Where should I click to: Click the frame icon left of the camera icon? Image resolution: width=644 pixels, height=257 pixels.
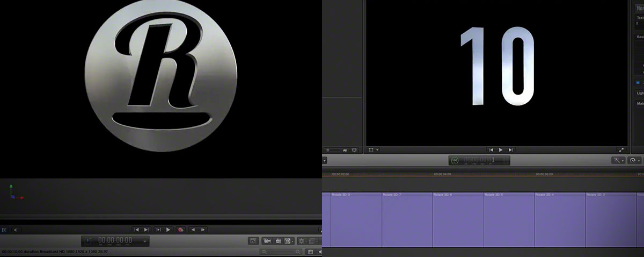253,241
